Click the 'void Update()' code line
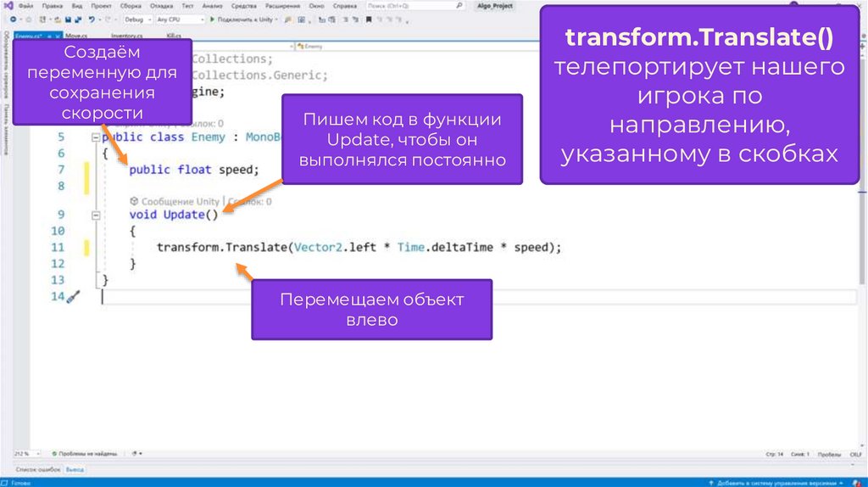Image resolution: width=868 pixels, height=487 pixels. (x=174, y=215)
